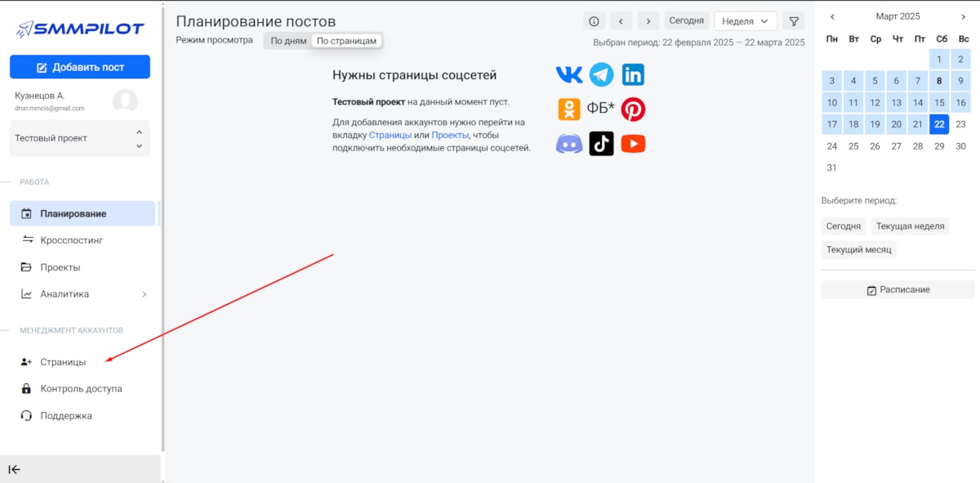Image resolution: width=980 pixels, height=483 pixels.
Task: Click the TikTok icon
Action: point(602,144)
